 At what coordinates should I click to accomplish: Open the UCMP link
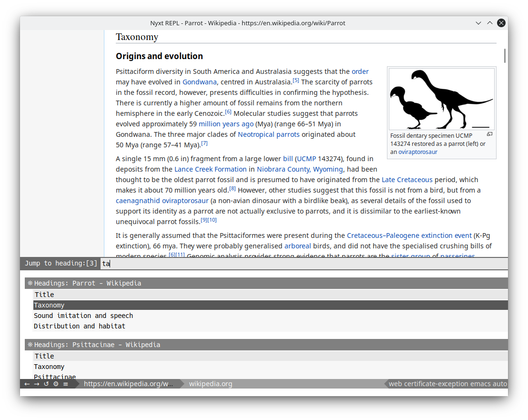pos(306,159)
